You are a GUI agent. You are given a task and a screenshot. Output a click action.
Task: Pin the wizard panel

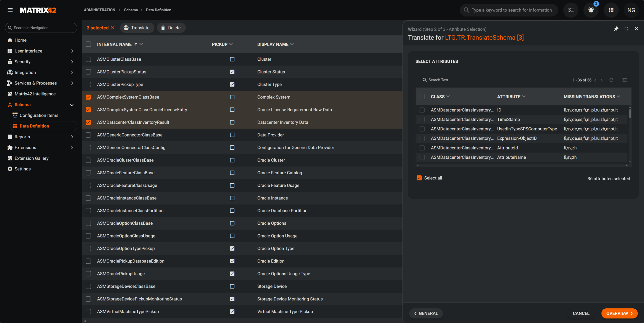tap(616, 29)
